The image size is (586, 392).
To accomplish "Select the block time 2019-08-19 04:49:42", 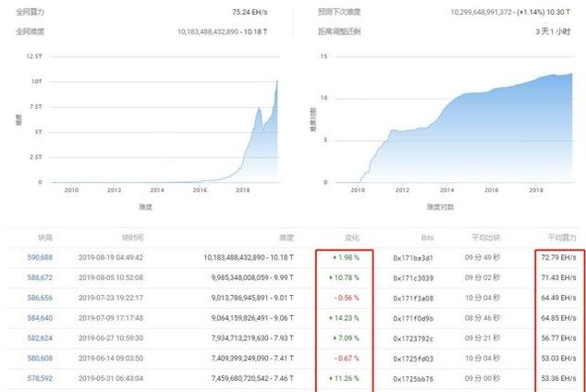I will coord(111,257).
